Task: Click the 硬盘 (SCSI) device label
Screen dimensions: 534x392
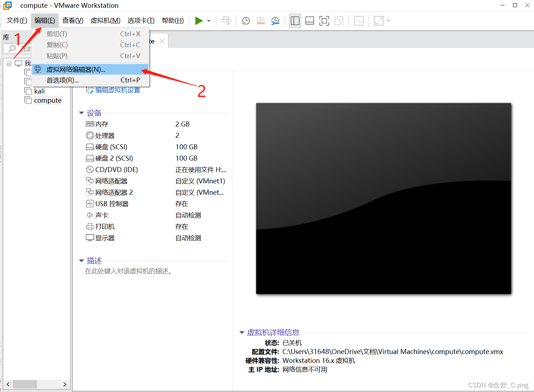Action: 111,147
